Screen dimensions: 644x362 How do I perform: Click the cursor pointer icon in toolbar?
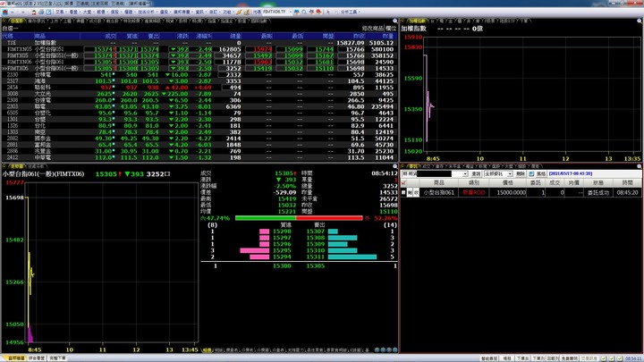pyautogui.click(x=328, y=12)
